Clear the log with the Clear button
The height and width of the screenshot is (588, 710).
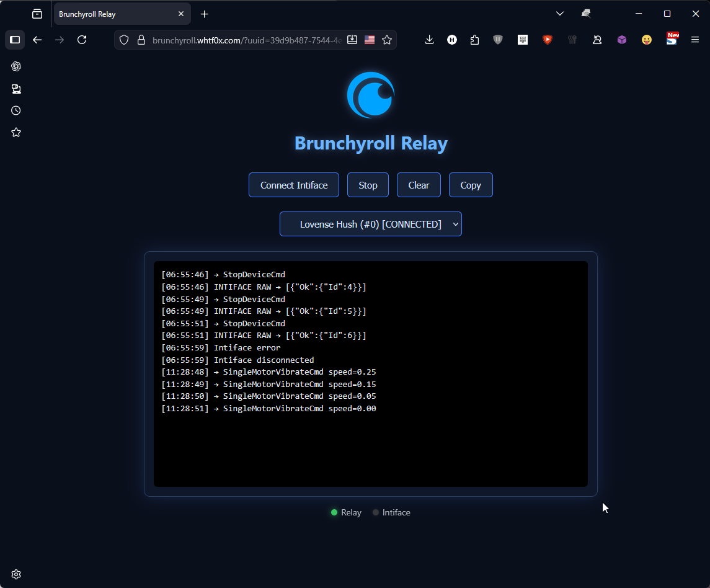click(x=419, y=185)
